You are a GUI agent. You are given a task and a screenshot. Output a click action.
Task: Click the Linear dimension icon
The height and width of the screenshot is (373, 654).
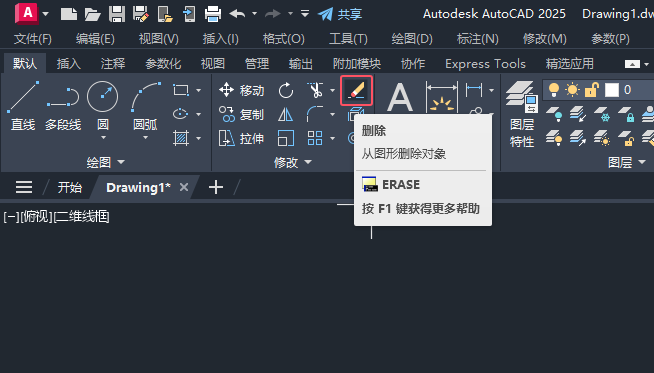(x=474, y=90)
